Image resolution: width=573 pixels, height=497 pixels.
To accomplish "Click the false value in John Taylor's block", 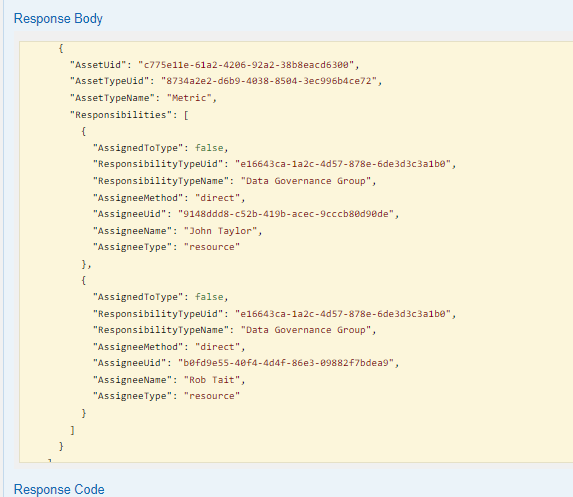I will tap(209, 148).
